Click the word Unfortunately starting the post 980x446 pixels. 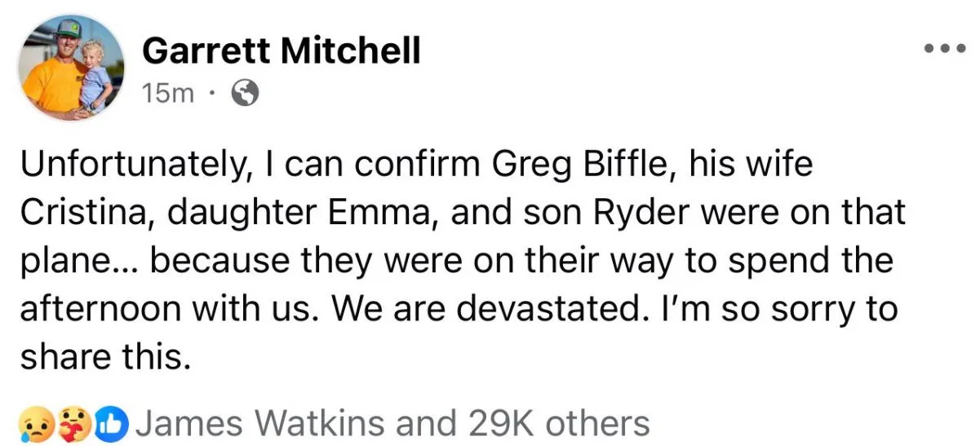pos(132,166)
